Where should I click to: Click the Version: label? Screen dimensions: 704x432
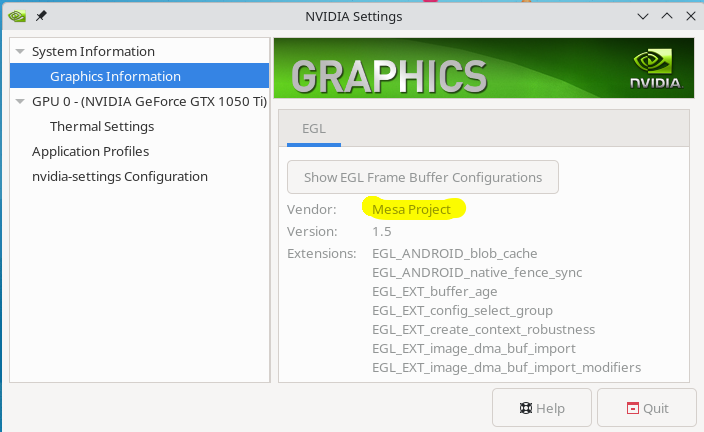click(x=312, y=232)
